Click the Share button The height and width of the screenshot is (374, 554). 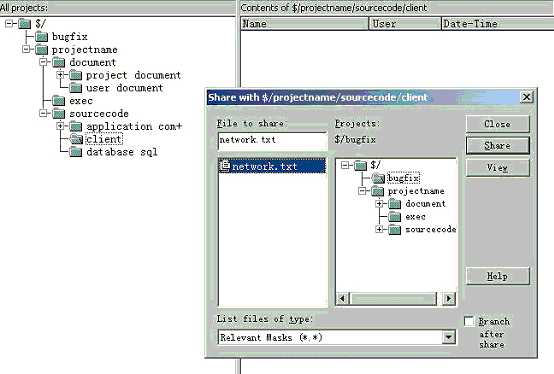pyautogui.click(x=497, y=146)
